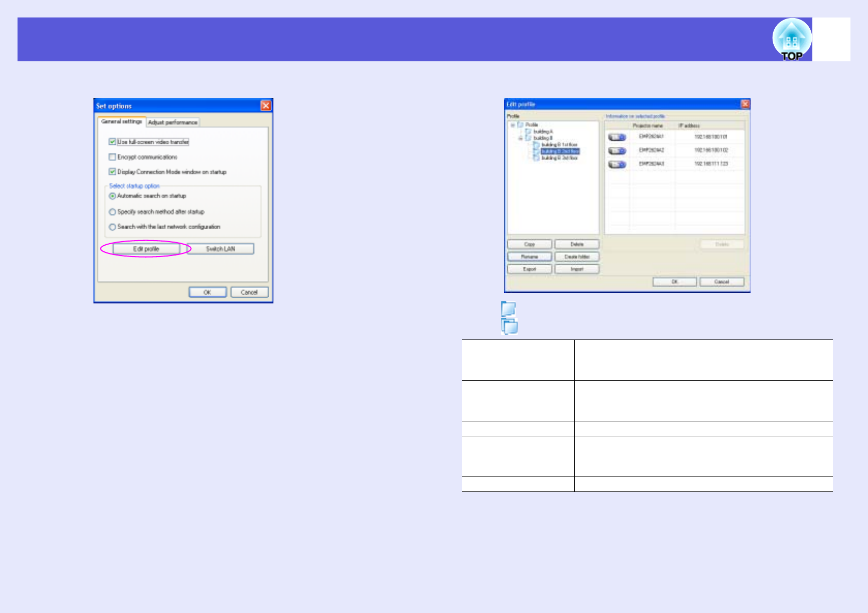Click the building A profile icon
Image resolution: width=868 pixels, height=613 pixels.
pos(528,131)
